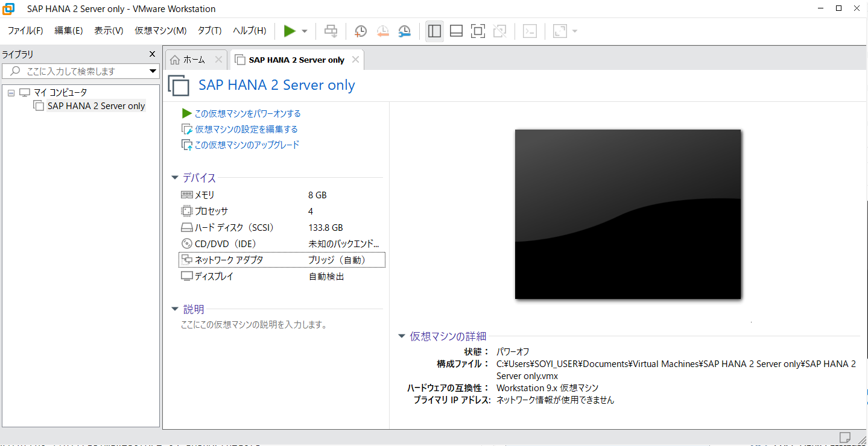Click the console view toolbar icon

point(530,31)
